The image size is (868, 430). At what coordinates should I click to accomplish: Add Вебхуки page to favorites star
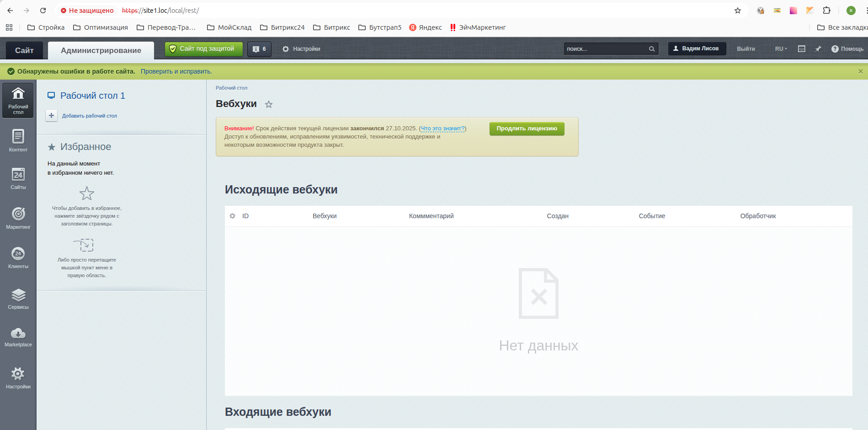click(x=269, y=105)
